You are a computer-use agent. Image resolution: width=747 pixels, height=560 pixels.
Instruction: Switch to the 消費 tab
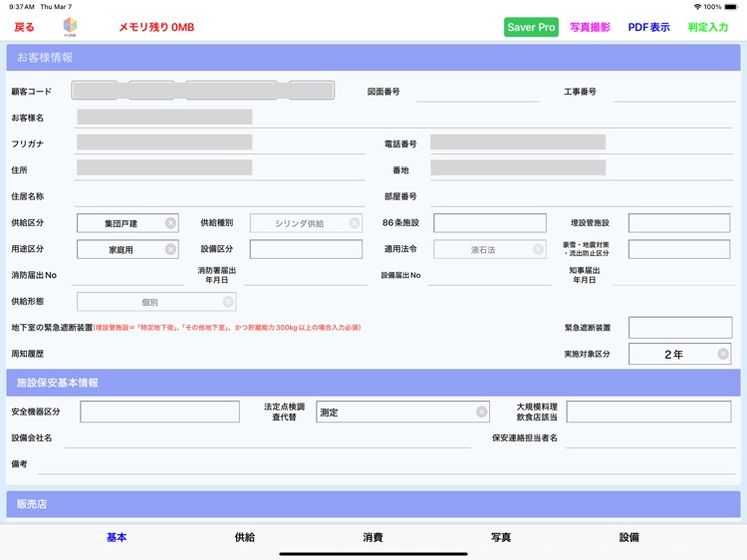click(373, 538)
